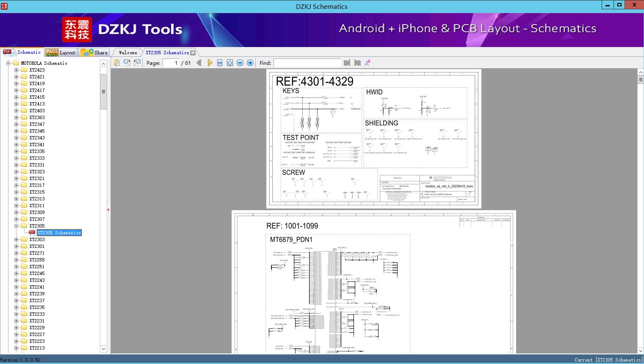Switch to the PADS Layout tab
This screenshot has width=644, height=364.
(x=61, y=53)
